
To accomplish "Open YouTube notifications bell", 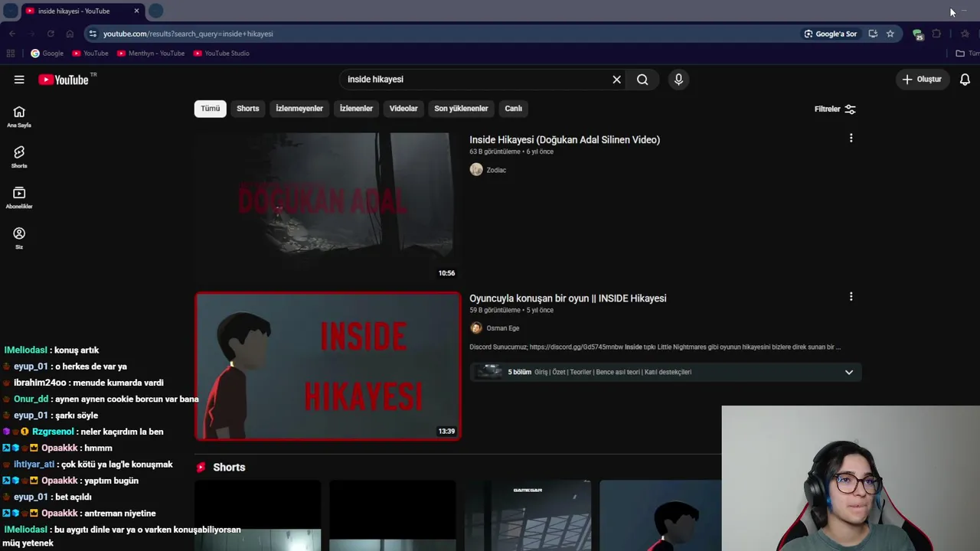I will [965, 80].
